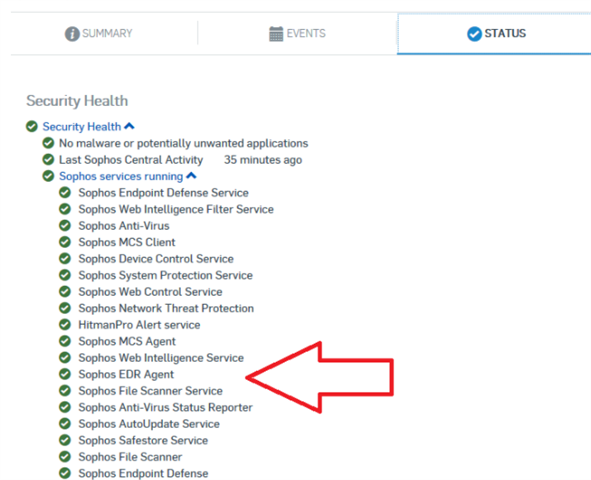Click the Security Health link

coord(82,127)
